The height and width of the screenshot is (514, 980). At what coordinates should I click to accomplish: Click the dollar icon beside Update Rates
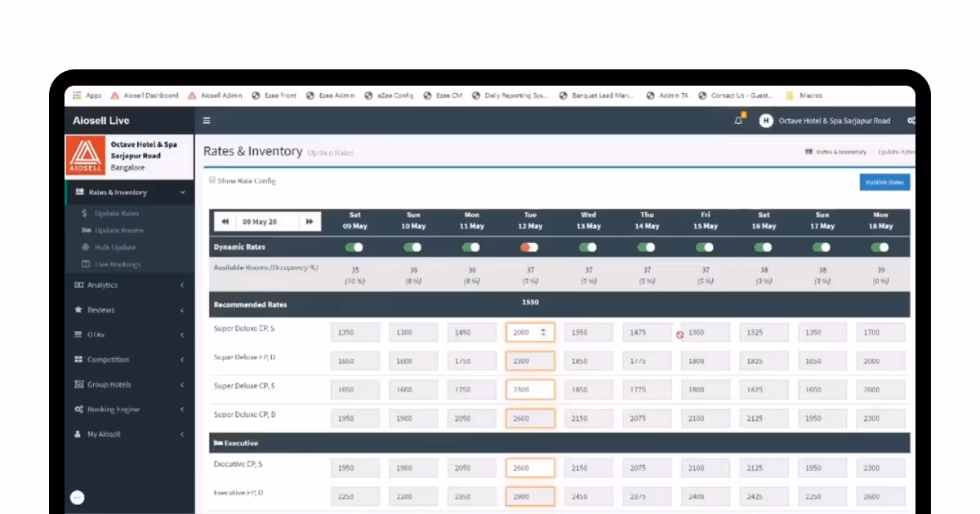(85, 213)
